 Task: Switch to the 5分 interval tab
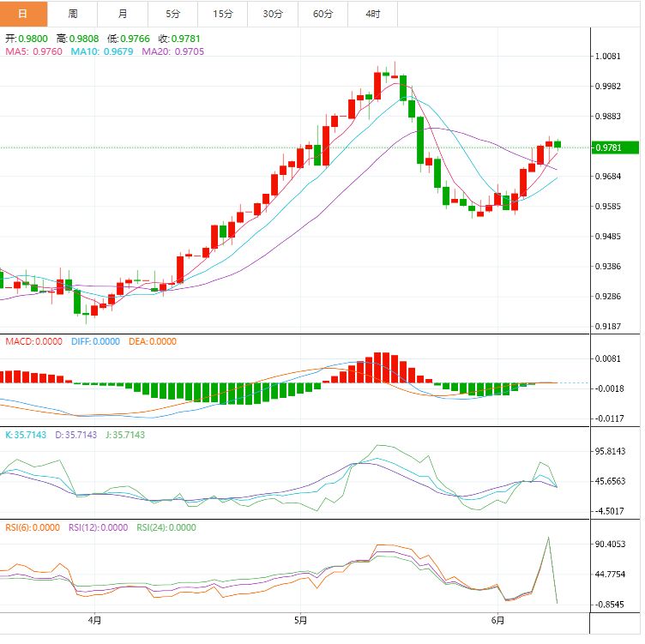tap(172, 14)
